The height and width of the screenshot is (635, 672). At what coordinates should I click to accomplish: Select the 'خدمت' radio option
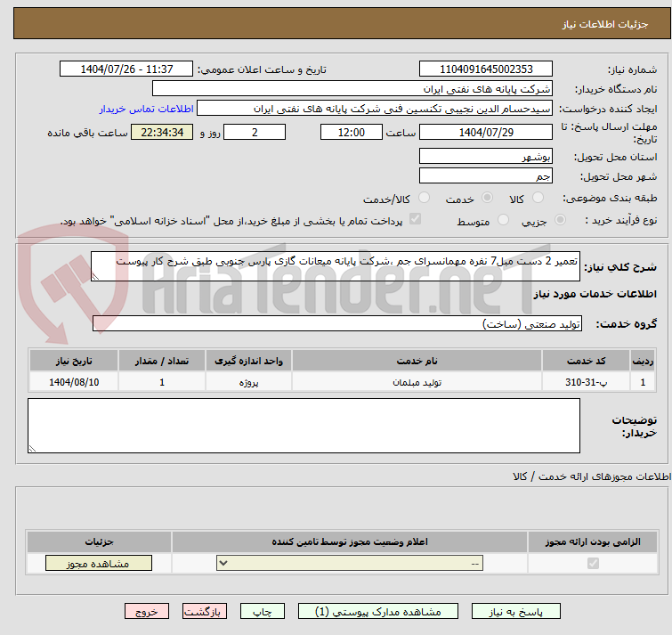[487, 198]
